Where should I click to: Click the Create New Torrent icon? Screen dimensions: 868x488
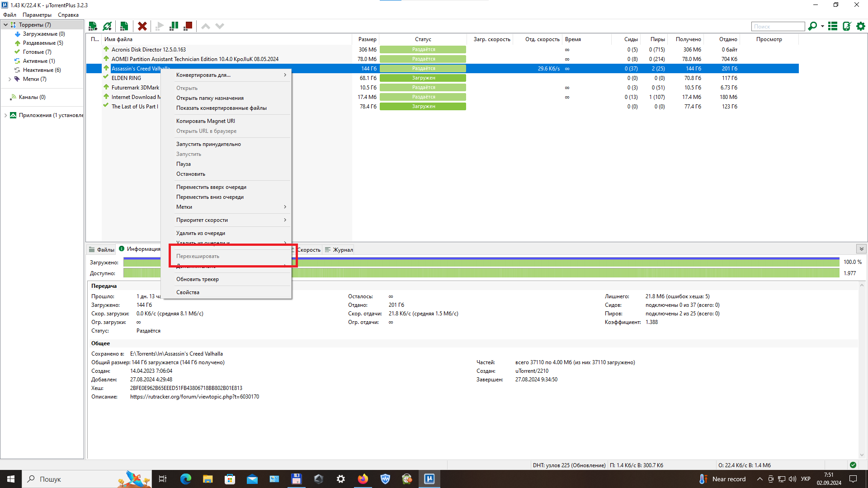(x=124, y=26)
